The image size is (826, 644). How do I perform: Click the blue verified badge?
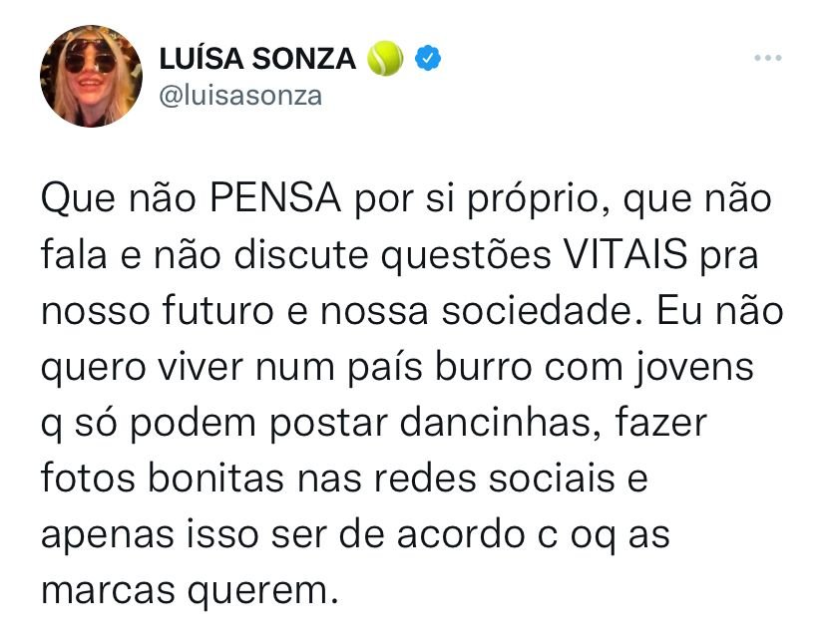click(x=427, y=59)
